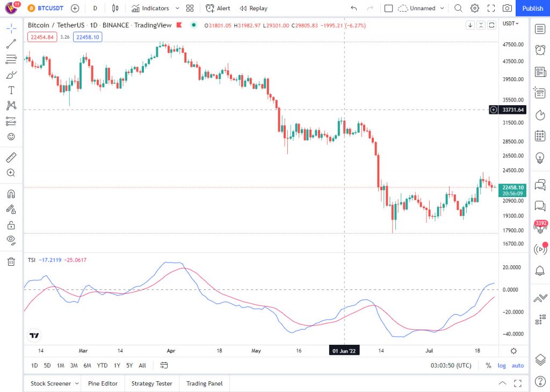This screenshot has height=392, width=550.
Task: Open the Fibonacci and Gann tools
Action: [11, 59]
